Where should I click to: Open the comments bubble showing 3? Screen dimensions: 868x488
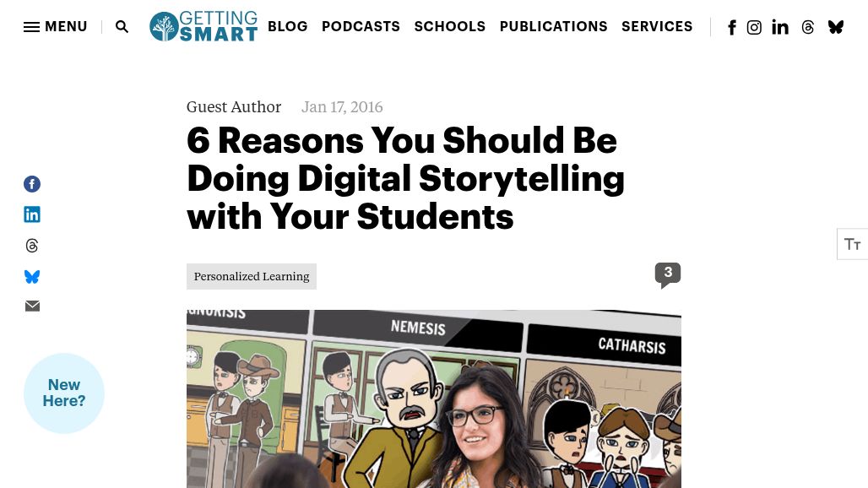[668, 274]
